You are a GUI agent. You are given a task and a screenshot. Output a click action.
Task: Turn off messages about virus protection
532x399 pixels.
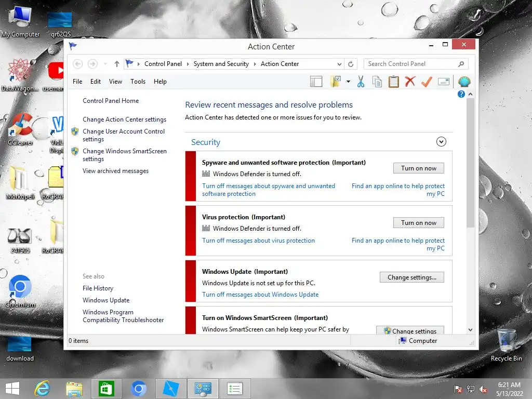click(x=258, y=241)
